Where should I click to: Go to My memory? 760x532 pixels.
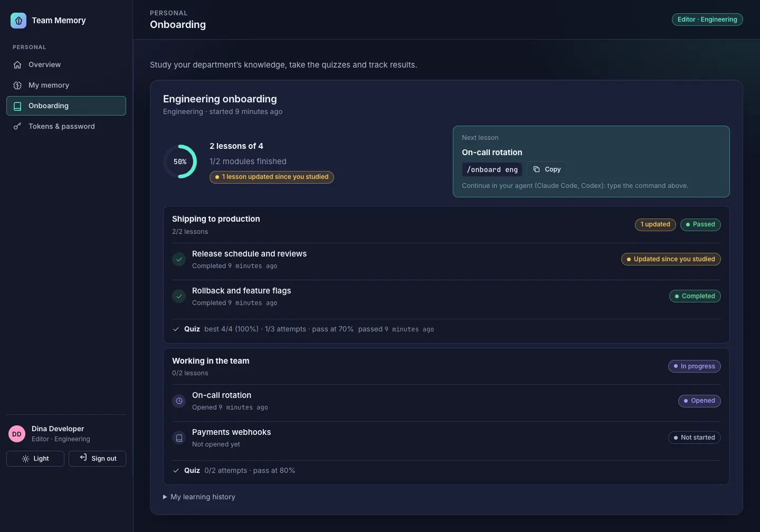tap(66, 85)
